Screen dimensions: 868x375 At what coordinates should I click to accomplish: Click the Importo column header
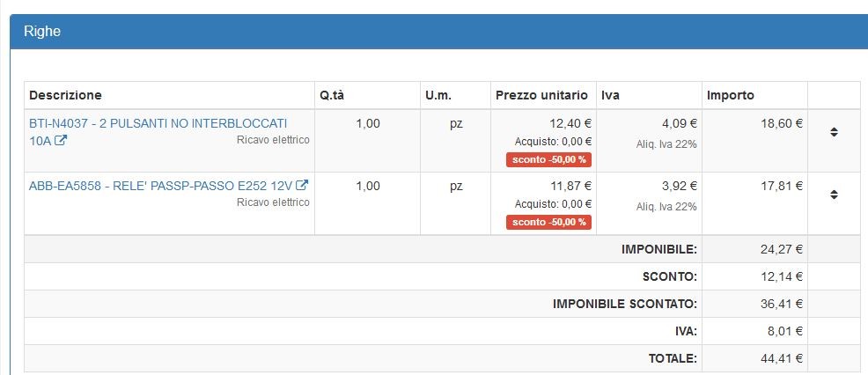click(x=730, y=95)
